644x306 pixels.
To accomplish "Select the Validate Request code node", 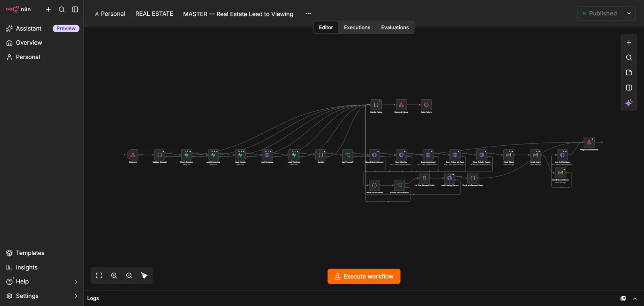I will (160, 155).
